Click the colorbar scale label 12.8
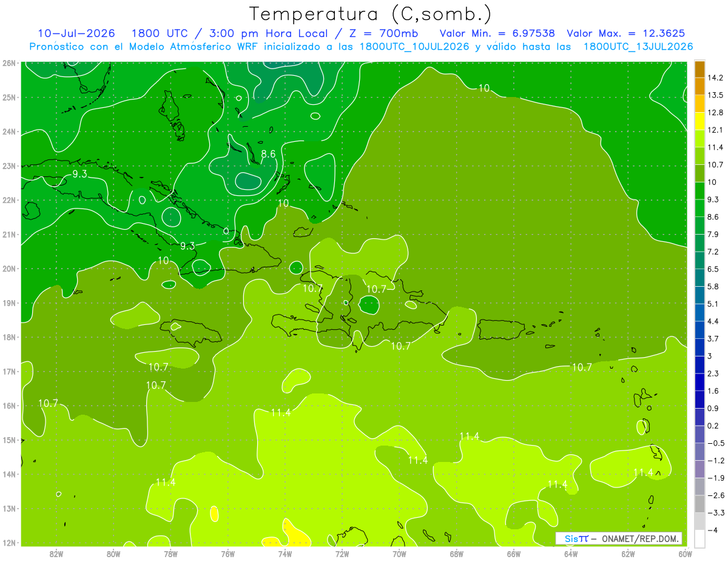Image resolution: width=728 pixels, height=562 pixels. coord(716,113)
